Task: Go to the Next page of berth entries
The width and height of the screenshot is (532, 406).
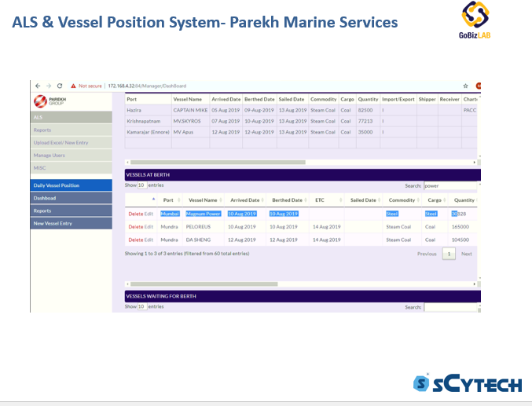Action: pos(466,254)
